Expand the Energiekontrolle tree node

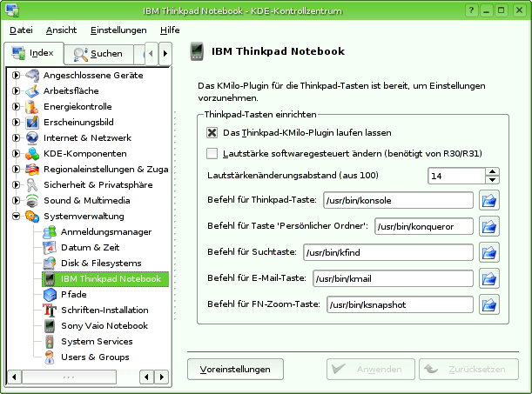click(x=16, y=107)
